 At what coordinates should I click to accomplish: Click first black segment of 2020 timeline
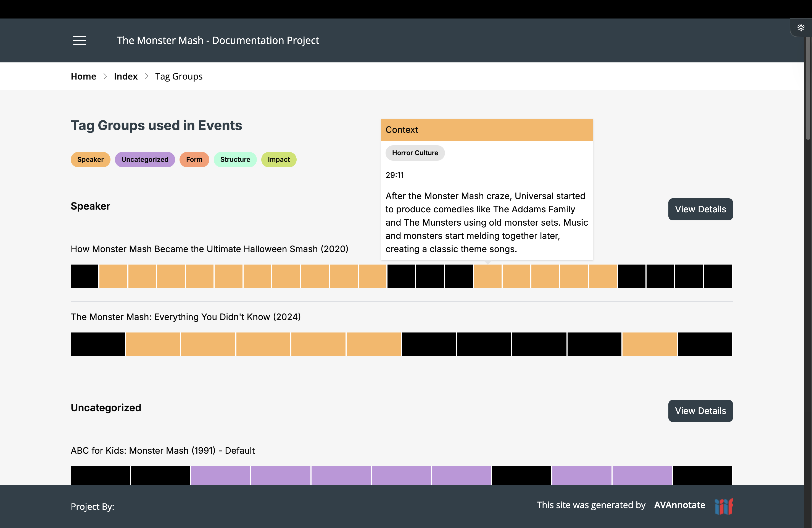[x=84, y=276]
